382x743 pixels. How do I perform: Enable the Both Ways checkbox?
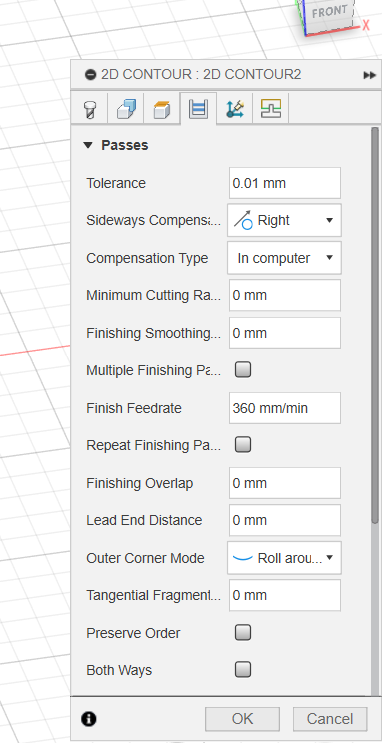click(x=243, y=670)
